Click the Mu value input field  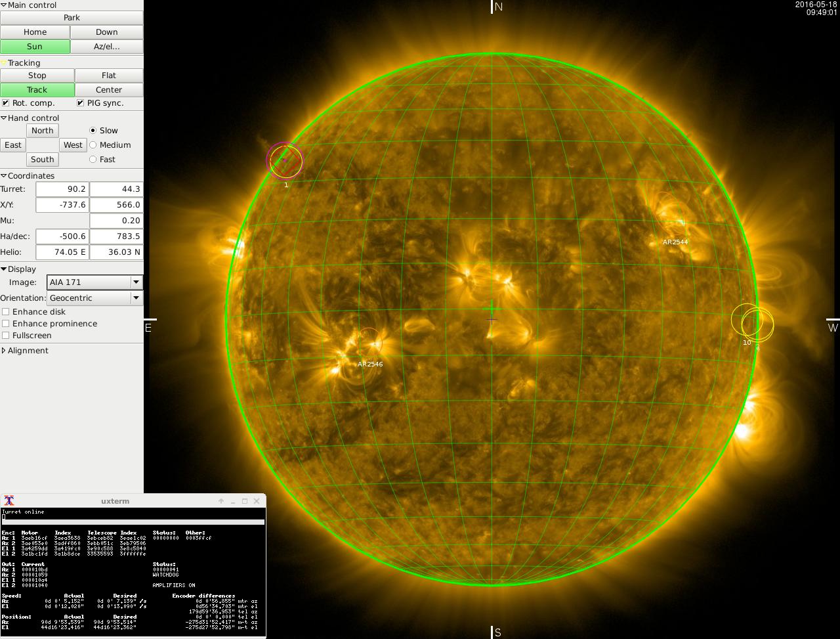tap(115, 221)
